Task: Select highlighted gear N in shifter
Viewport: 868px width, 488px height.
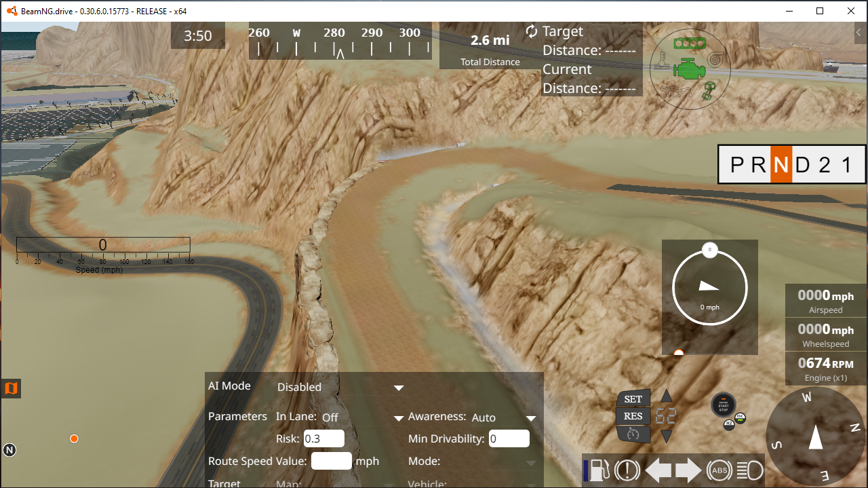Action: [x=781, y=164]
